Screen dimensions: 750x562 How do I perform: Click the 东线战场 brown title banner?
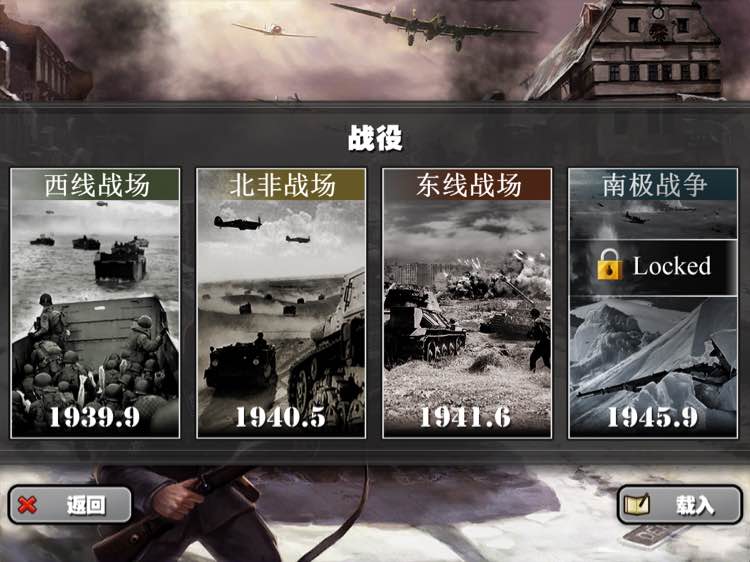[467, 185]
